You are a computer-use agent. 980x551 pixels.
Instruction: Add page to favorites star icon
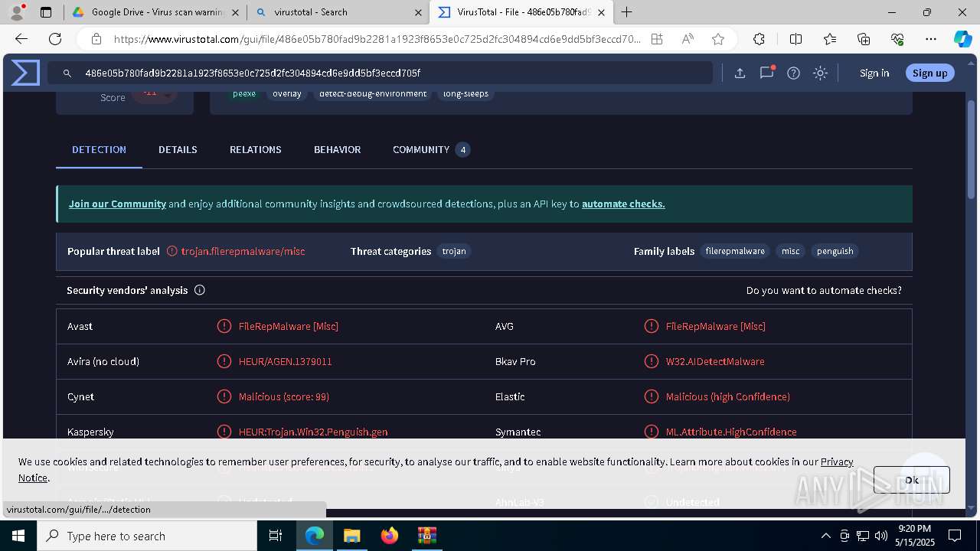click(718, 39)
